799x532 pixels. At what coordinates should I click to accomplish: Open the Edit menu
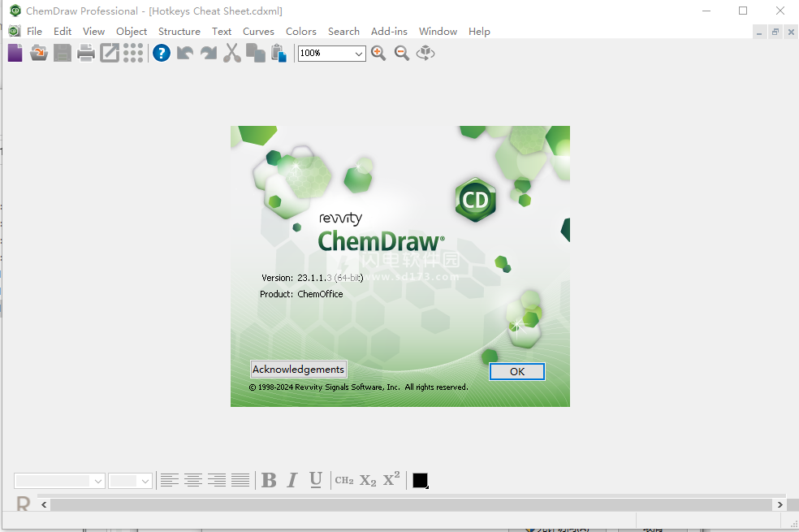63,32
